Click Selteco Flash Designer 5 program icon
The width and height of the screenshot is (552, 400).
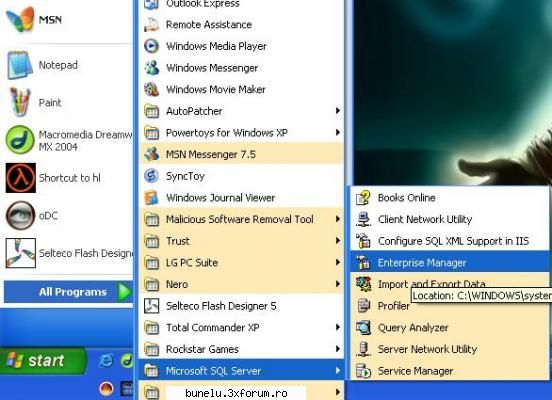tap(152, 306)
